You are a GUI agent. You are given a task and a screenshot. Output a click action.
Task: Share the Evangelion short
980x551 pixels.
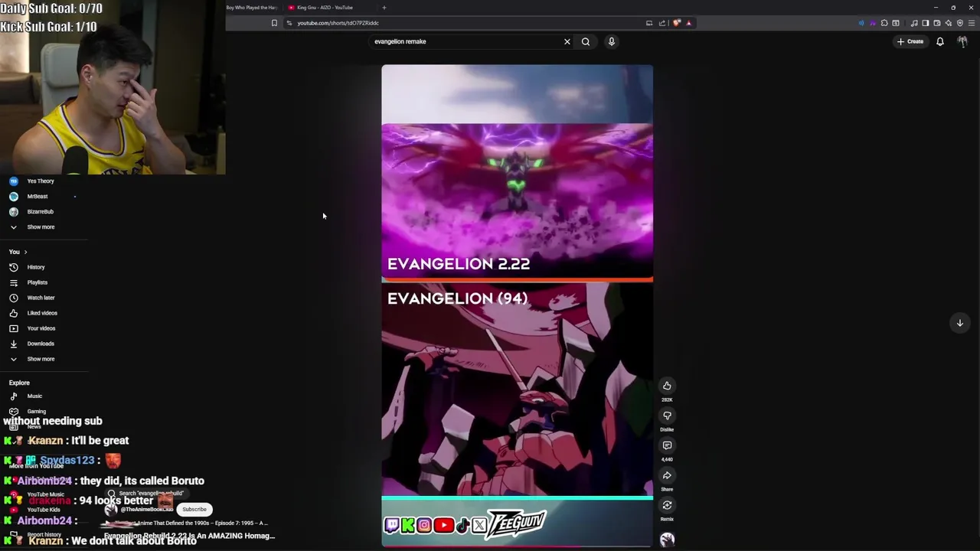click(x=667, y=475)
